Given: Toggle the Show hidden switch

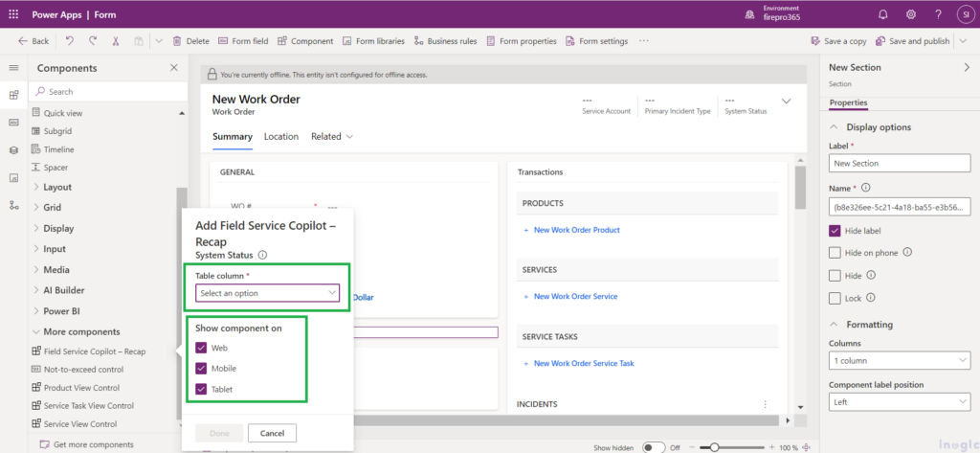Looking at the screenshot, I should click(654, 447).
